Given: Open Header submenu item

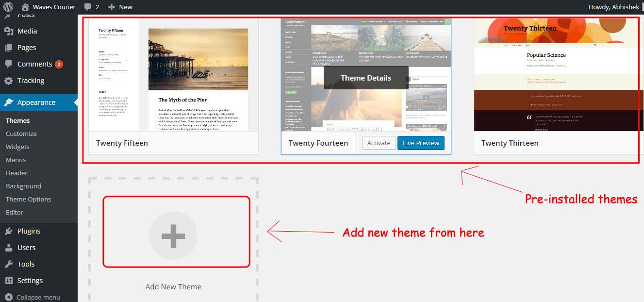Looking at the screenshot, I should 17,173.
